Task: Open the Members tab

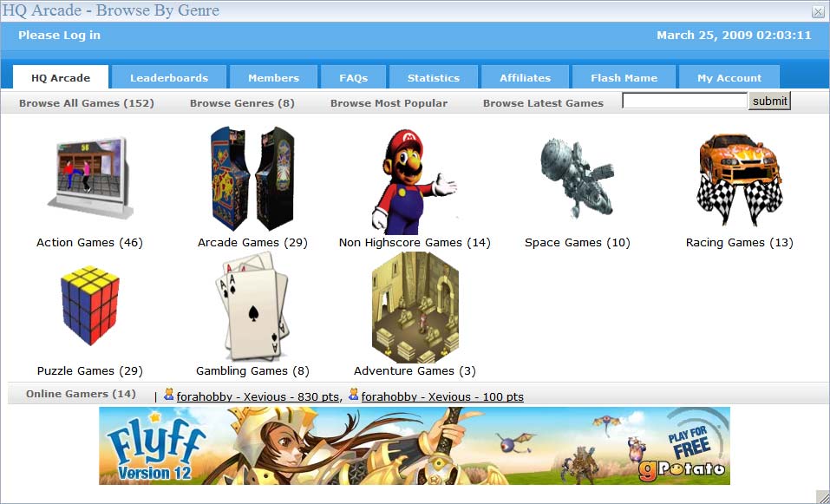Action: (273, 78)
